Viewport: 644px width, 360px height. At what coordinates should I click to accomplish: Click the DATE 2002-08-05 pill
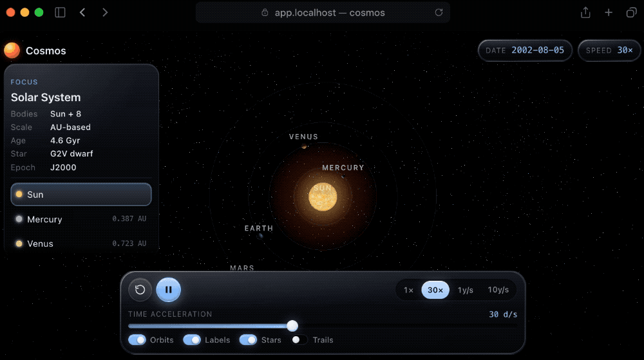click(525, 50)
